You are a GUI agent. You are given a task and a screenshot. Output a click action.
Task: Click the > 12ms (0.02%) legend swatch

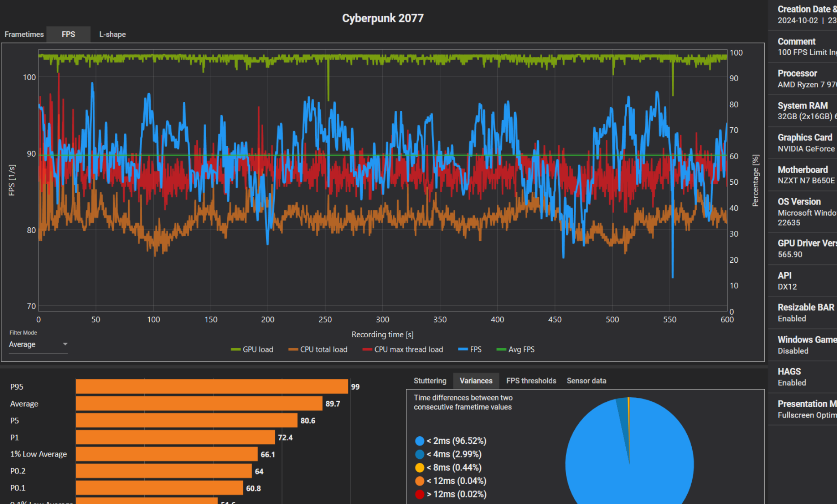(420, 494)
